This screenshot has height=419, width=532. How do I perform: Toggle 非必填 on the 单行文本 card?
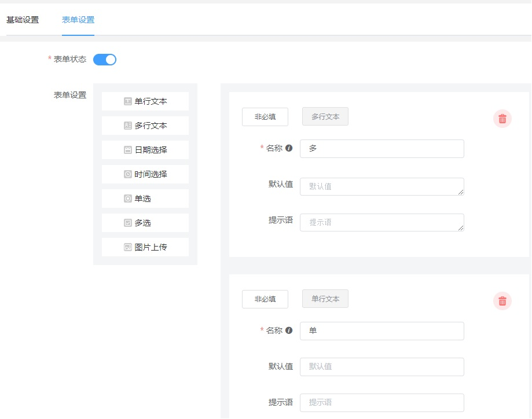265,299
